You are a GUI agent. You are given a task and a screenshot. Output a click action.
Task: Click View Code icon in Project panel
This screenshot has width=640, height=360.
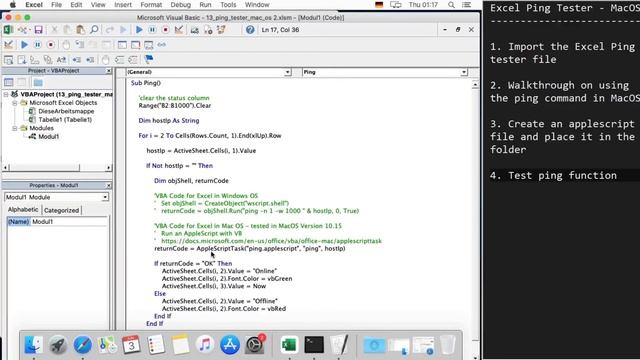9,82
